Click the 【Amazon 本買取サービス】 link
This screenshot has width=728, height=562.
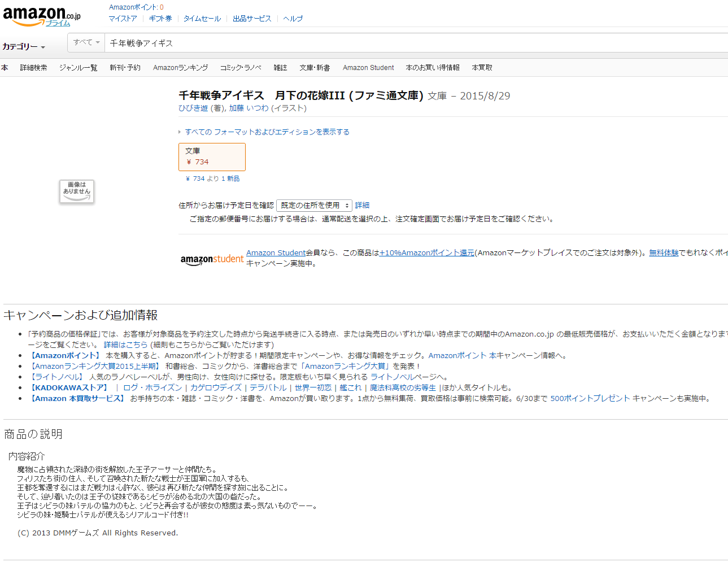coord(77,398)
